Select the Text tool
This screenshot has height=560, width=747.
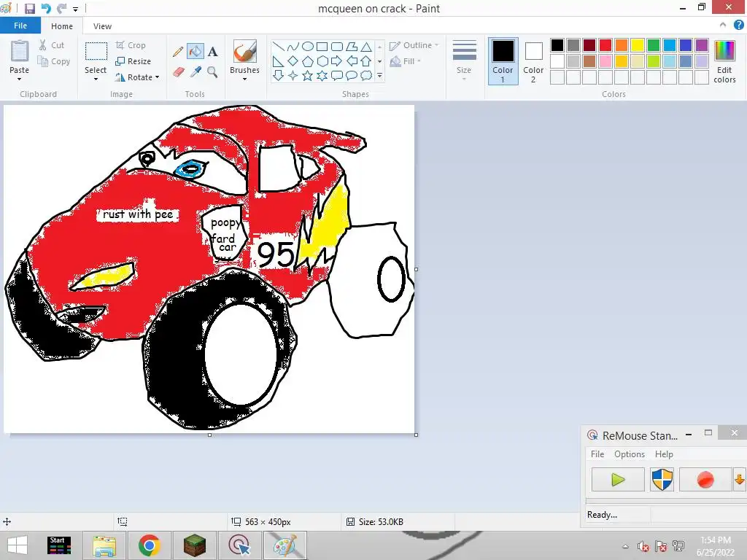point(212,52)
